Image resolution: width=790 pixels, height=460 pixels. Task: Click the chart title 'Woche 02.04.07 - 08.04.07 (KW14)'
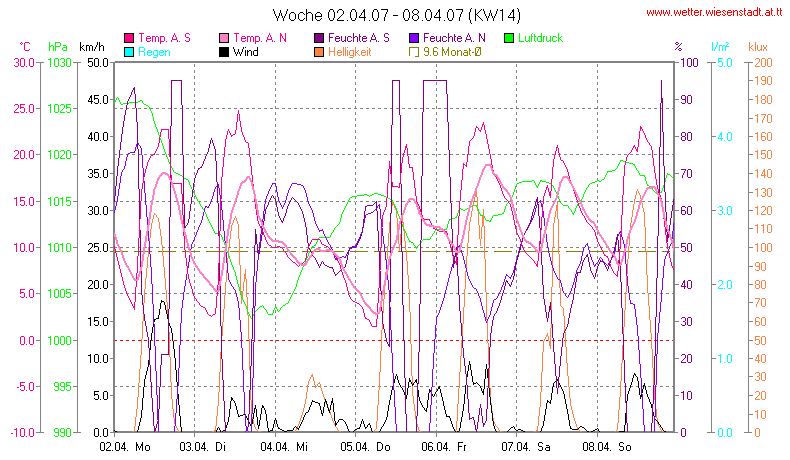coord(397,15)
